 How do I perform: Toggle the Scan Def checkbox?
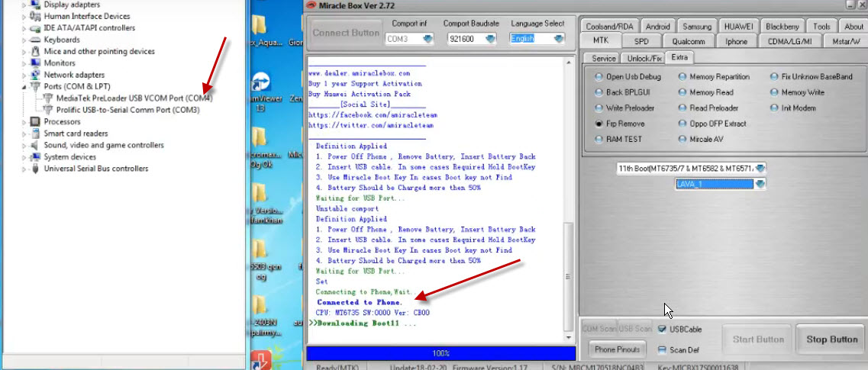(x=662, y=349)
